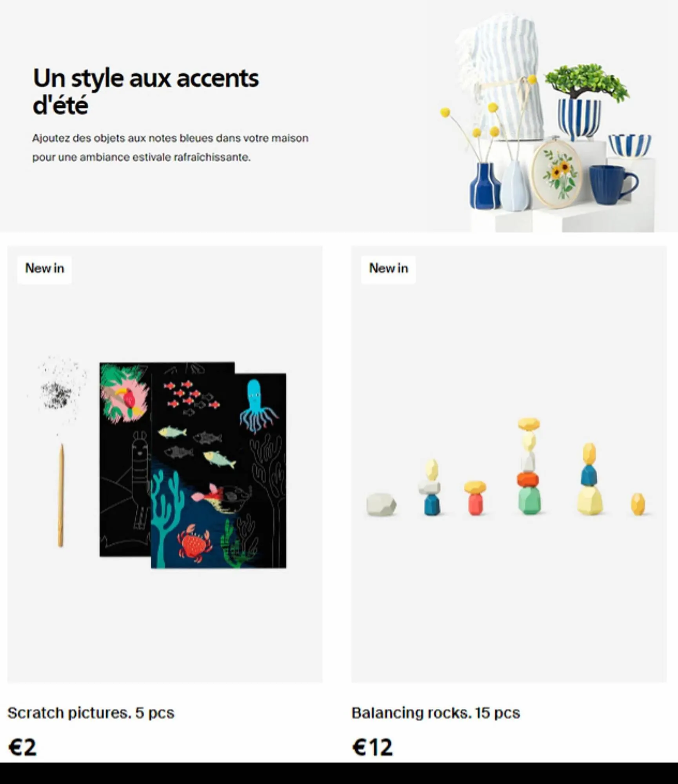The height and width of the screenshot is (784, 678).
Task: Open the 'Balancing rocks. 15 pcs' product title
Action: tap(436, 713)
